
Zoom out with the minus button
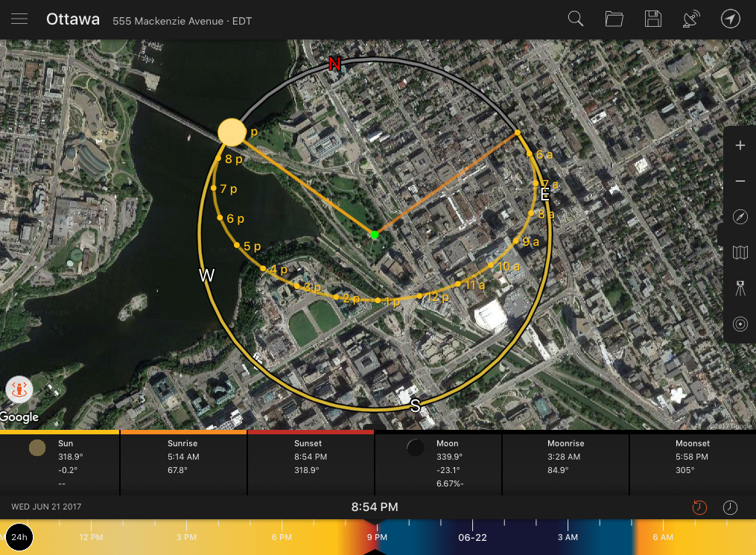click(x=740, y=181)
